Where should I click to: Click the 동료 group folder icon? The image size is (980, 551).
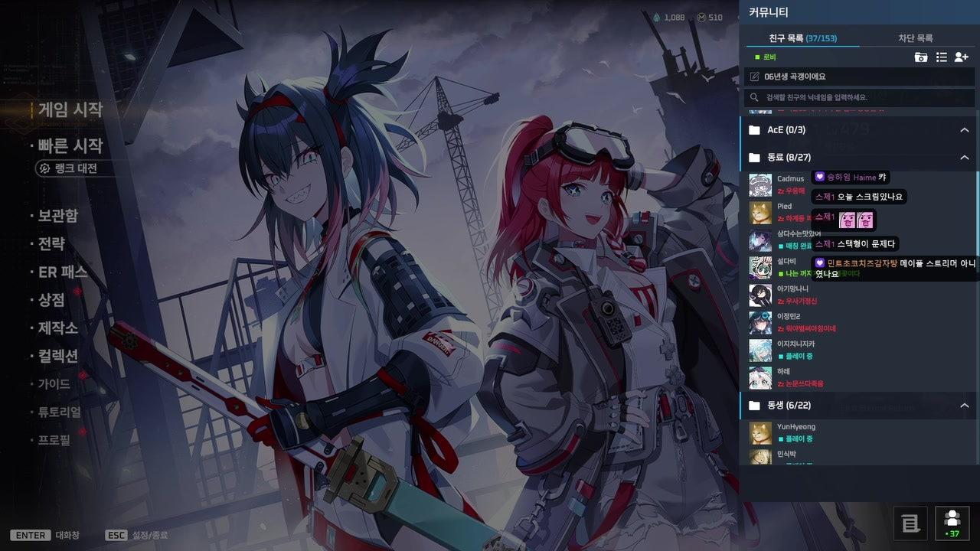click(754, 158)
